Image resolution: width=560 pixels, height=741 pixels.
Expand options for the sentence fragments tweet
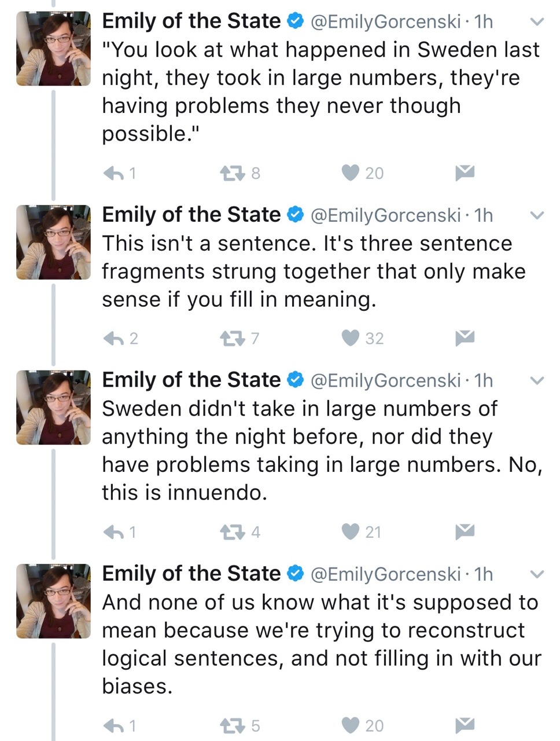(537, 216)
